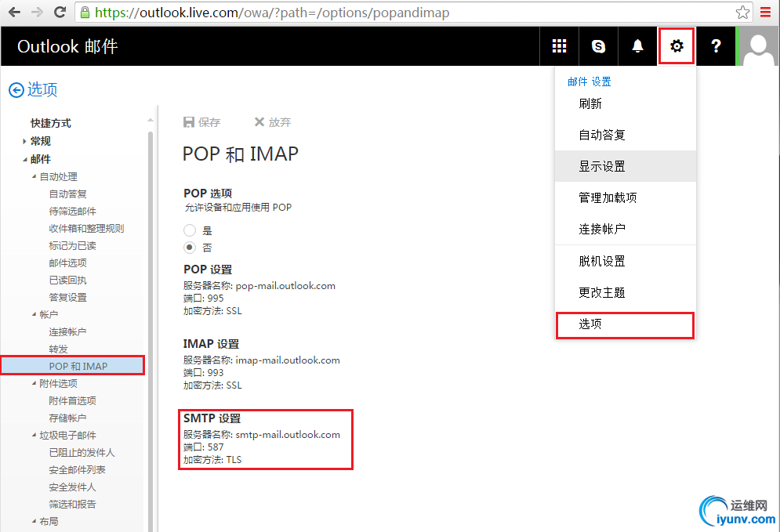Collapse the 垃圾电子邮件 tree section

click(x=34, y=435)
